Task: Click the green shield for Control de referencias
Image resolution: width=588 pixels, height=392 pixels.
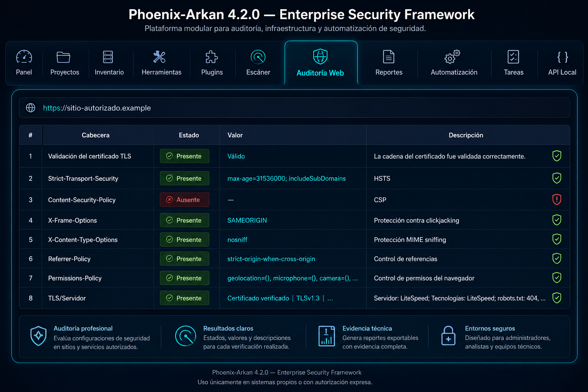Action: [x=557, y=258]
